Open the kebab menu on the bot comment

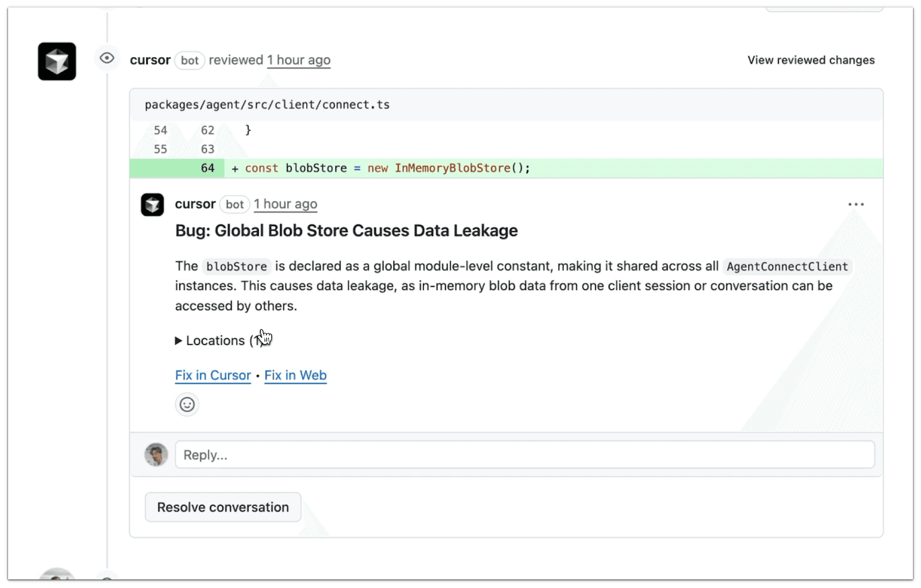856,204
